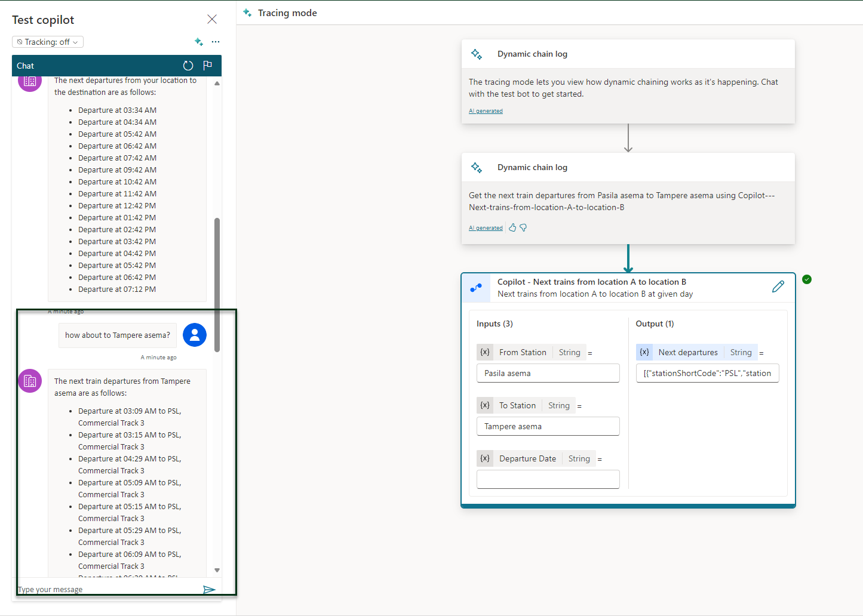Close the Test copilot panel

[212, 20]
